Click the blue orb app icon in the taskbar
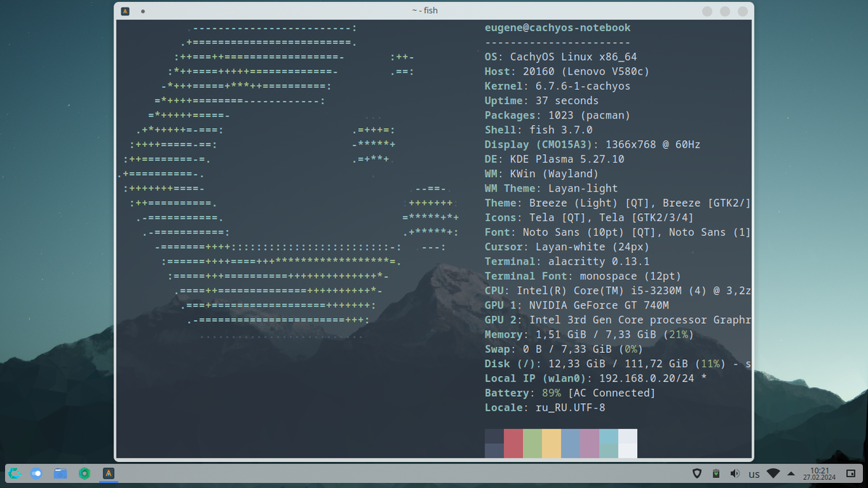This screenshot has height=488, width=868. 36,474
